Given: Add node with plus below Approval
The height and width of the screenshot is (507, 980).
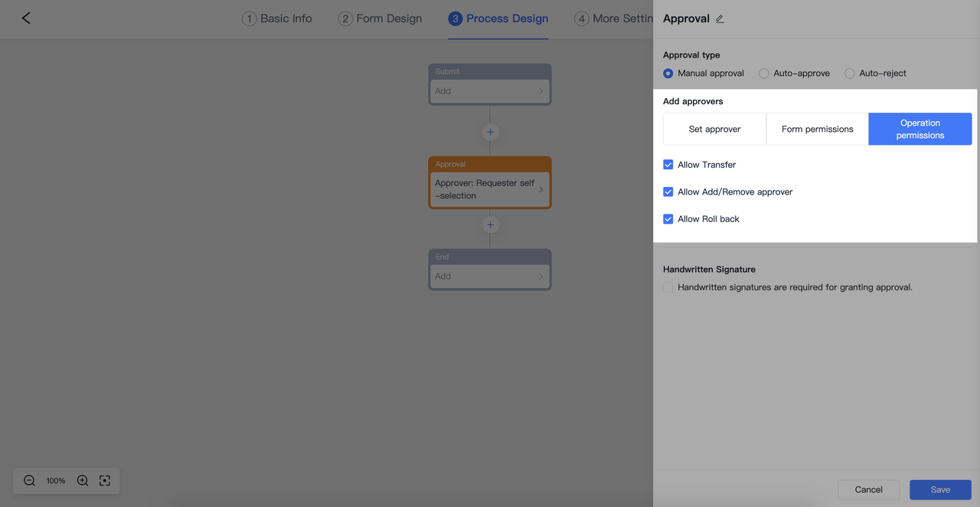Looking at the screenshot, I should [x=490, y=224].
